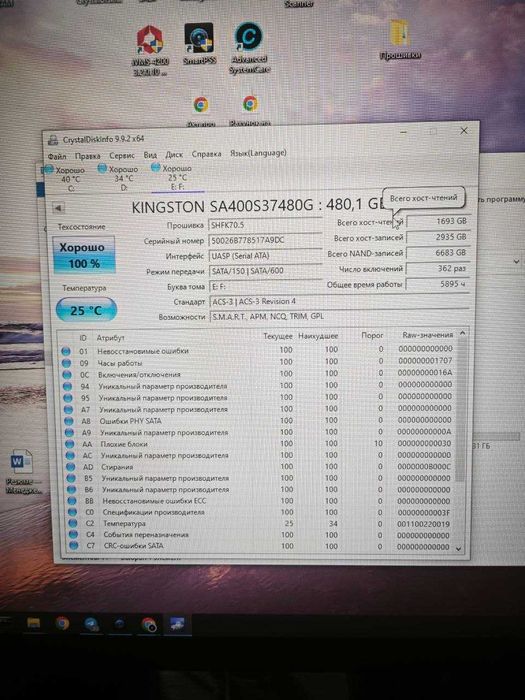Click the status circle for attribute ID A7
This screenshot has width=525, height=700.
(68, 409)
